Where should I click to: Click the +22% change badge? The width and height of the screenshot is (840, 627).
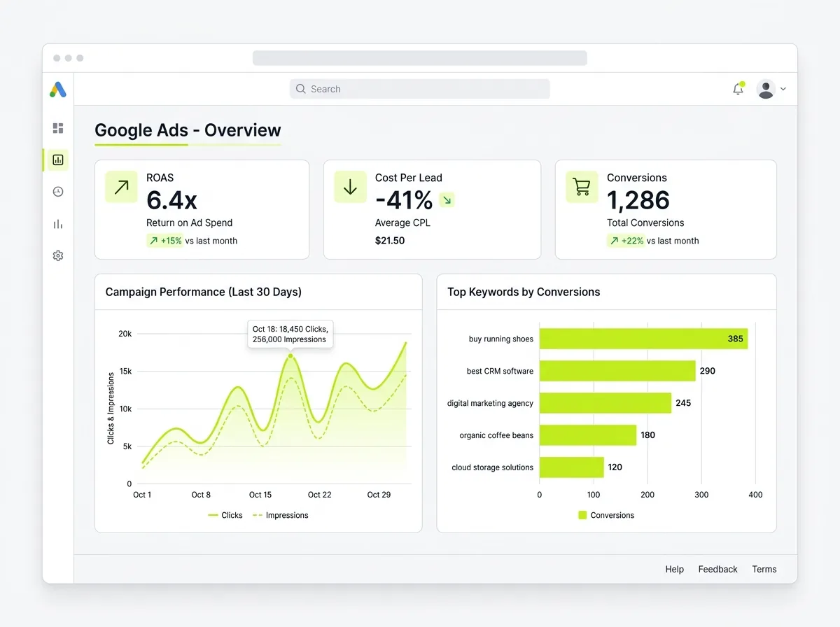(x=625, y=241)
